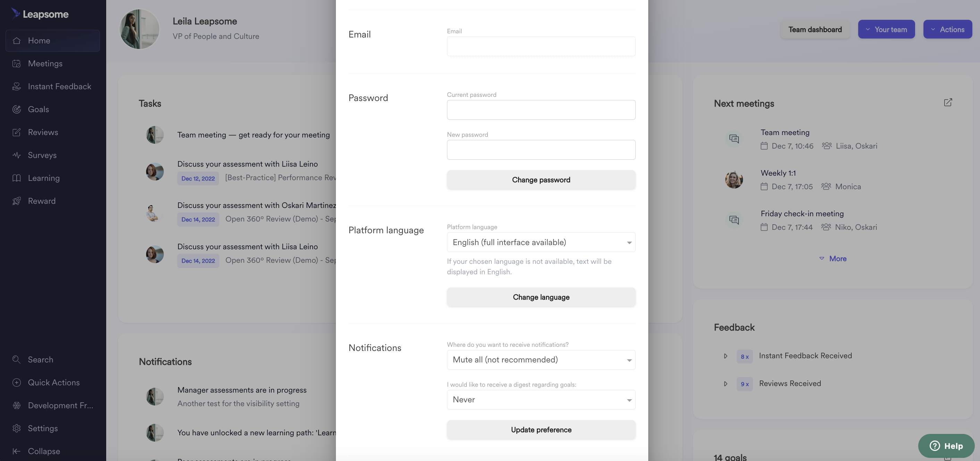This screenshot has height=461, width=980.
Task: Click the Instant Feedback hand icon
Action: point(16,86)
